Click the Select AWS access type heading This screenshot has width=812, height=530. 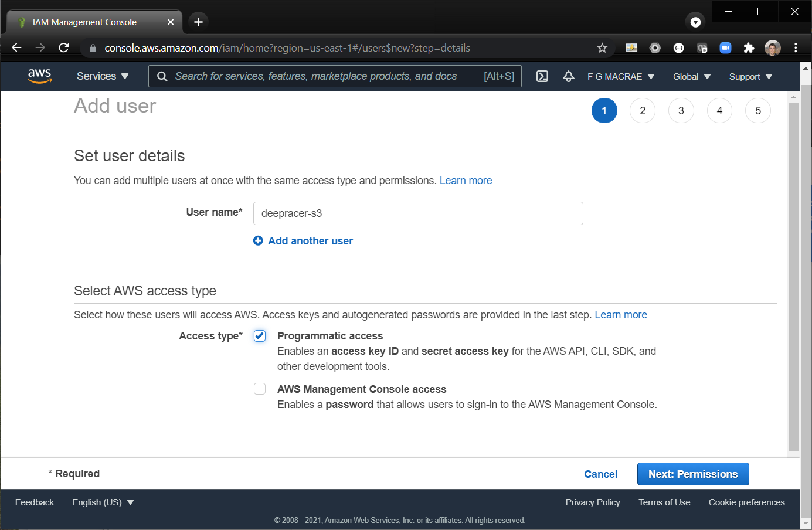(x=145, y=291)
